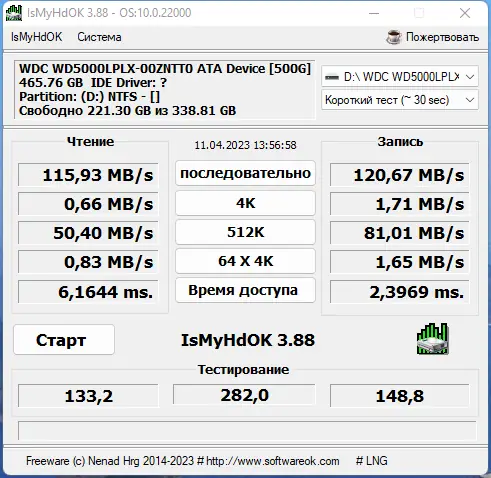Click the drive icon in the D:\ selector

tap(332, 77)
